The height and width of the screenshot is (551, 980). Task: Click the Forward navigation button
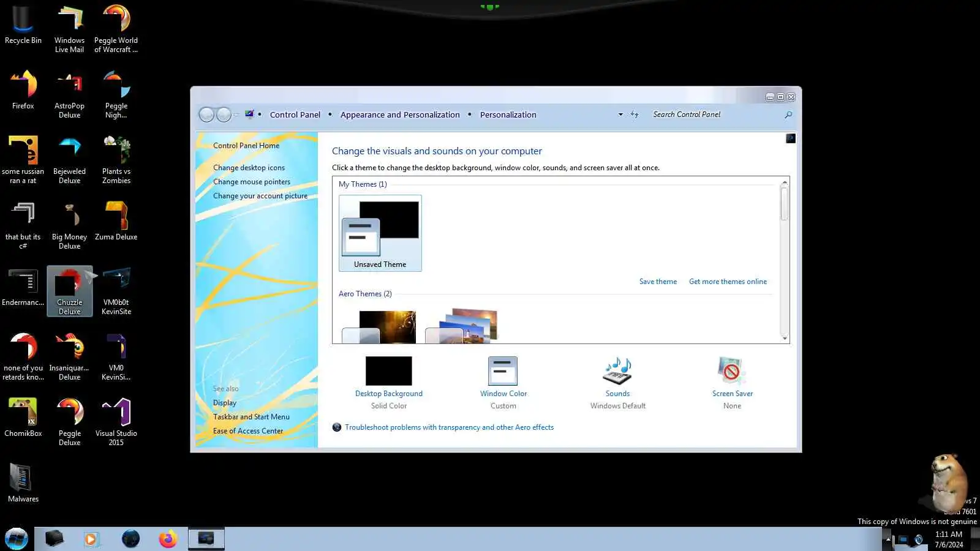tap(224, 114)
